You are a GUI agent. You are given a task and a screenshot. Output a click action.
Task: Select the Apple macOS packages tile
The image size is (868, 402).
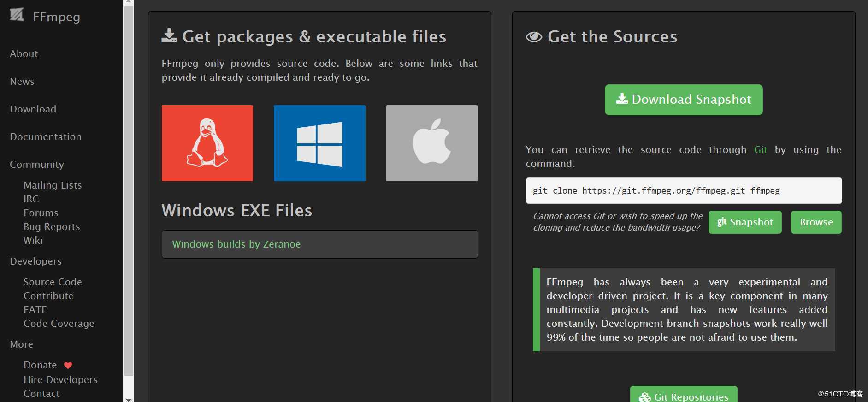[x=432, y=143]
